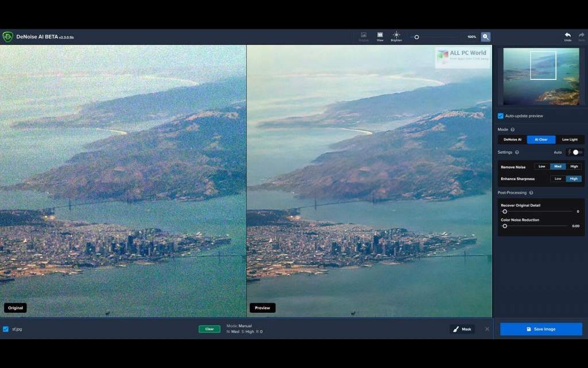The width and height of the screenshot is (588, 368).
Task: Click the Original view icon in toolbar
Action: 363,37
